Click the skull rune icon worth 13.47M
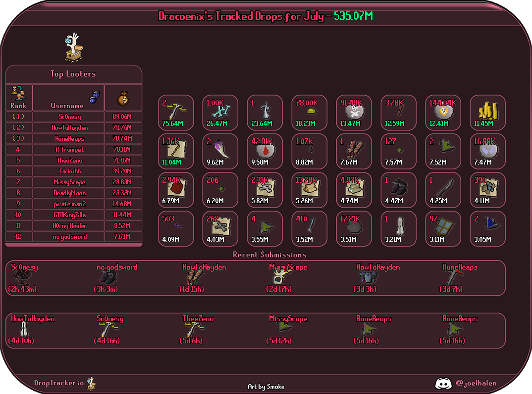The height and width of the screenshot is (394, 532). point(355,111)
